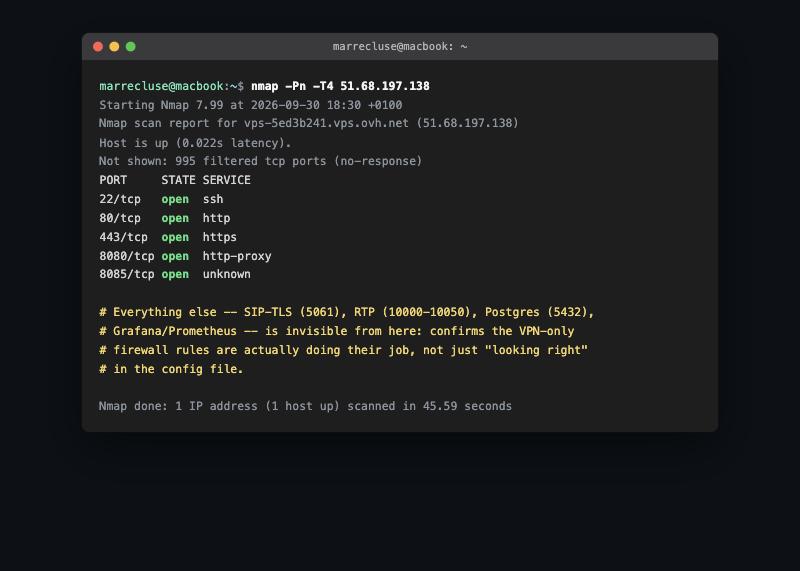Click the 'http-proxy' service name

coord(237,256)
